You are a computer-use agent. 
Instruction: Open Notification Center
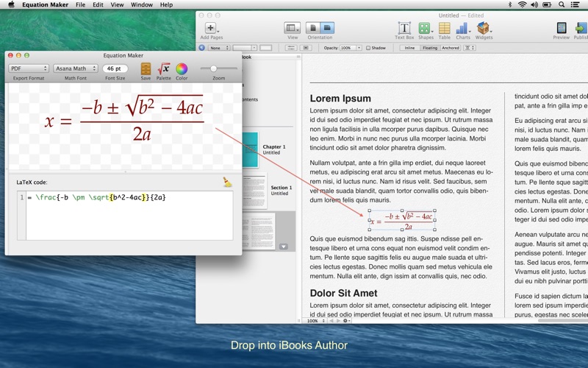click(575, 4)
